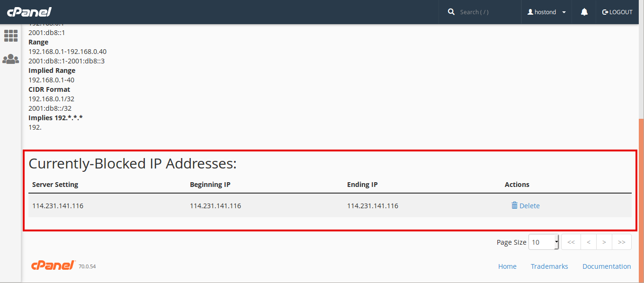Image resolution: width=644 pixels, height=283 pixels.
Task: Go to last page of results
Action: coord(622,242)
